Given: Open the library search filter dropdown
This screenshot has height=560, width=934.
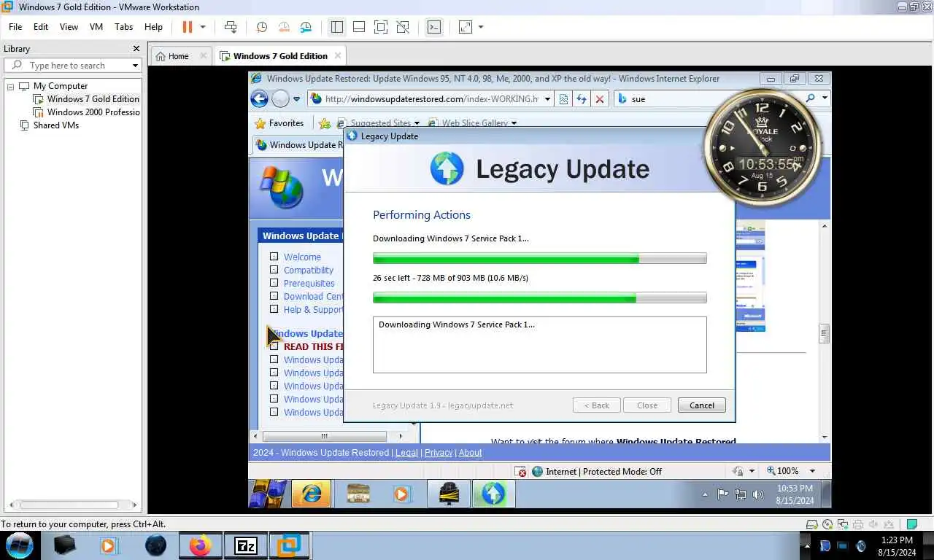Looking at the screenshot, I should 135,66.
